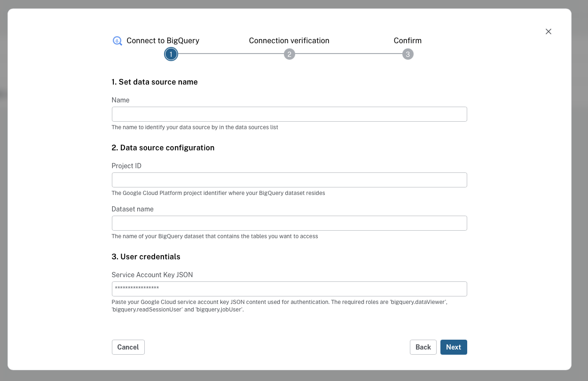Image resolution: width=588 pixels, height=381 pixels.
Task: Click the 'Name' field label
Action: coord(121,100)
